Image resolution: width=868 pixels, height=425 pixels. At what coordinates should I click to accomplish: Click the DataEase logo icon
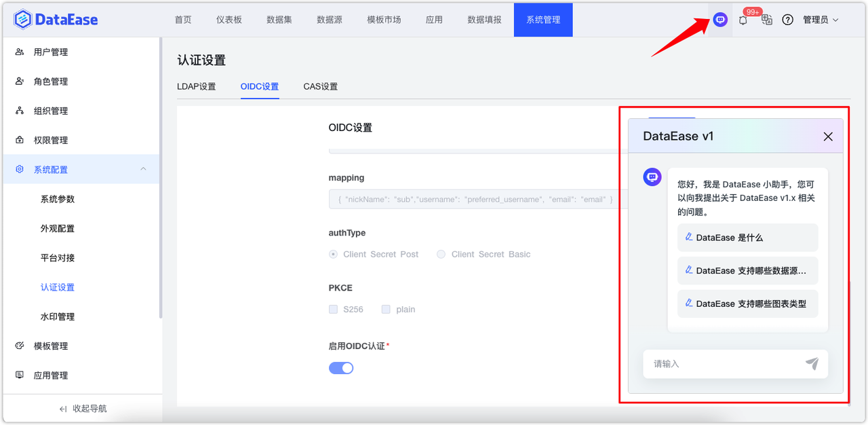click(x=22, y=20)
